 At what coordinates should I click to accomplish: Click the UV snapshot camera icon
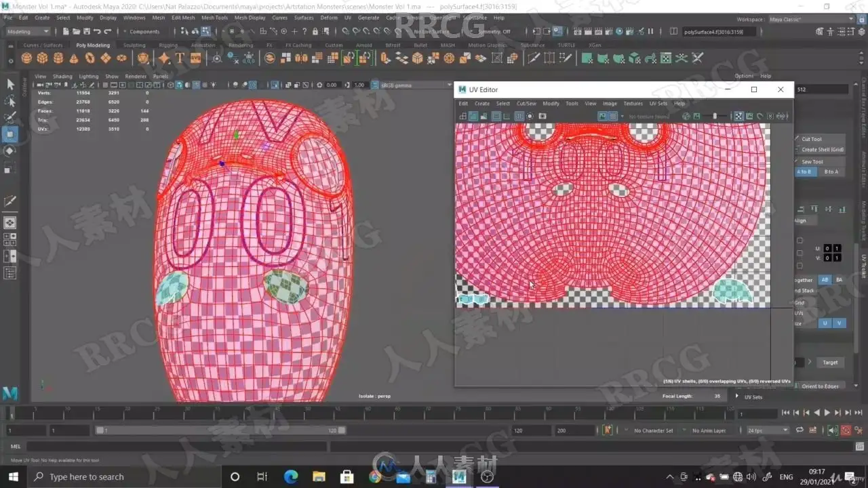(x=542, y=117)
